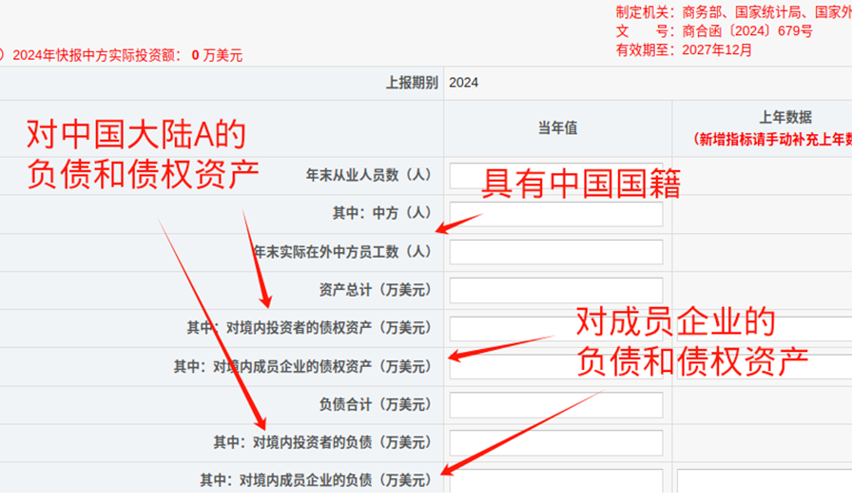The width and height of the screenshot is (852, 504).
Task: Focus the 其中：中方（人） input box
Action: point(555,214)
